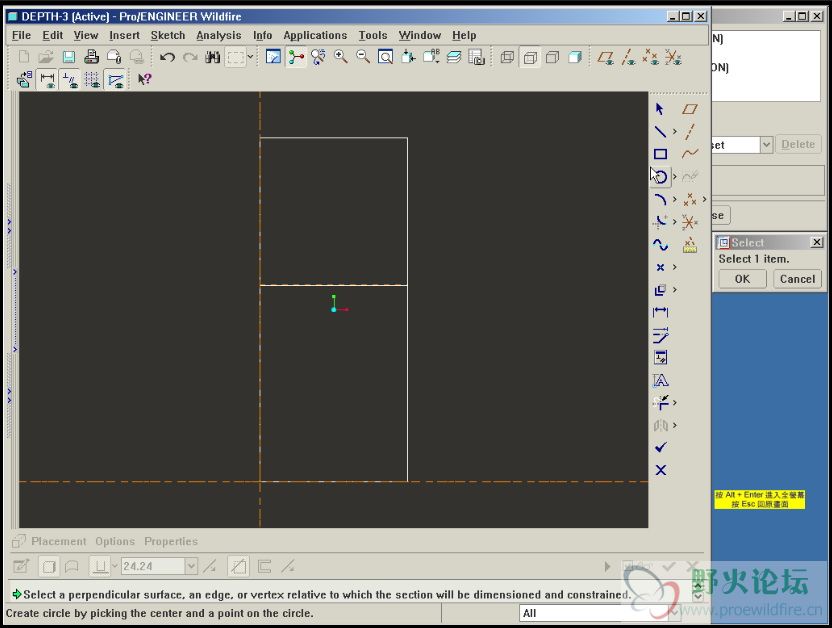Open the File menu

(x=21, y=36)
